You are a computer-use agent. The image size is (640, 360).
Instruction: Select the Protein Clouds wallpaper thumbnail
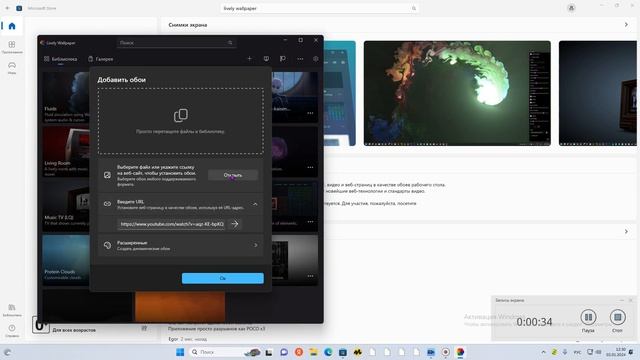[66, 260]
